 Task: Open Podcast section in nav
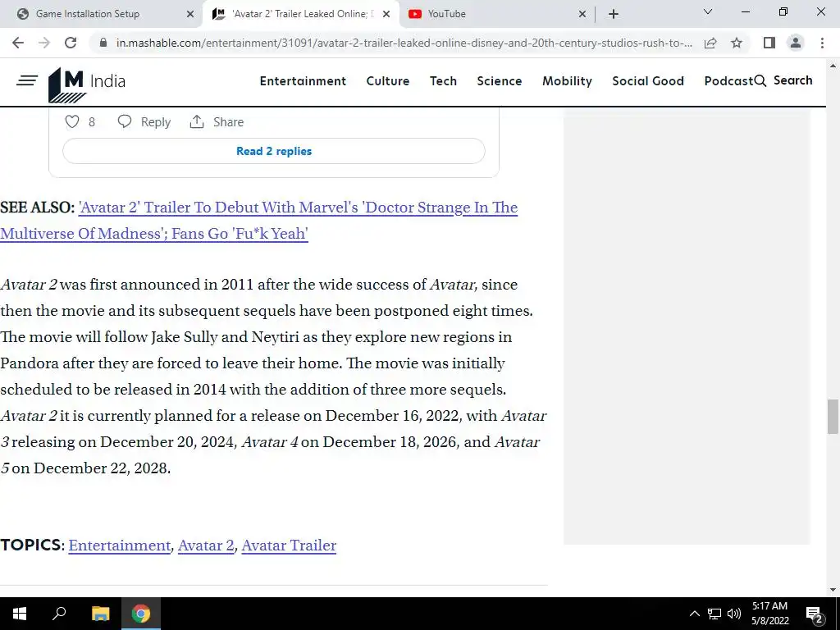pyautogui.click(x=728, y=81)
